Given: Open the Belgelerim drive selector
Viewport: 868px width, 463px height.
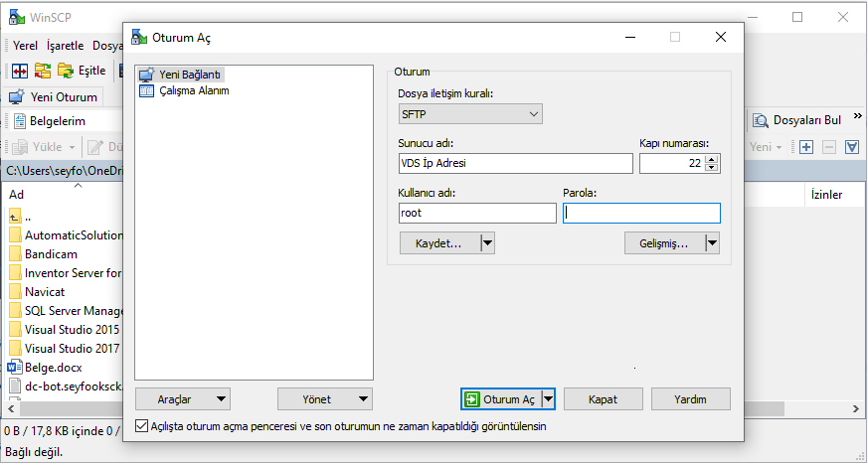Looking at the screenshot, I should click(x=65, y=121).
